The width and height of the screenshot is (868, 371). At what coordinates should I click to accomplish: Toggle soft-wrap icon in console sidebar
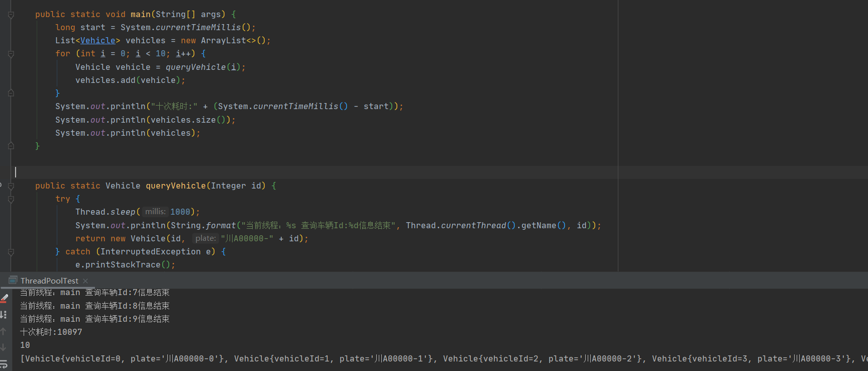coord(4,364)
